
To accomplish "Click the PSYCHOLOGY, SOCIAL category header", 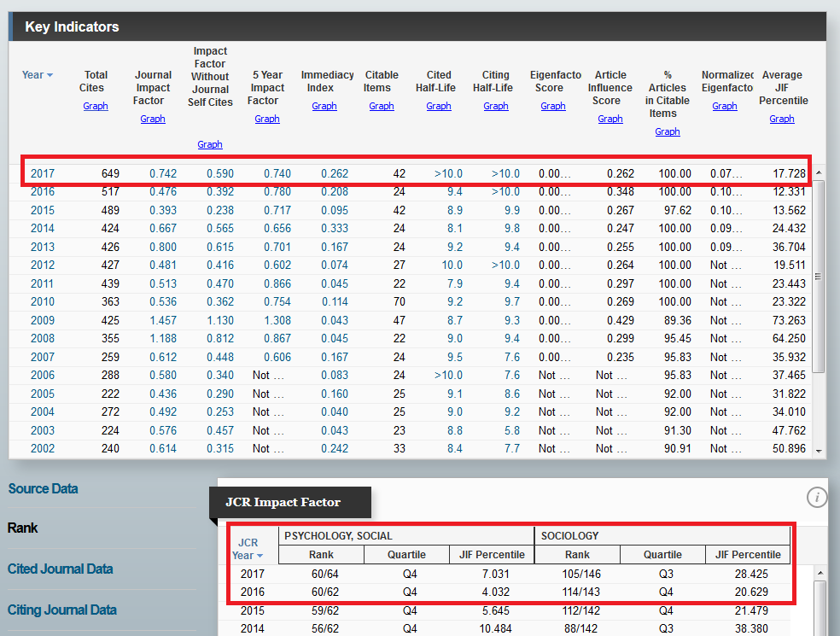I will click(x=338, y=536).
